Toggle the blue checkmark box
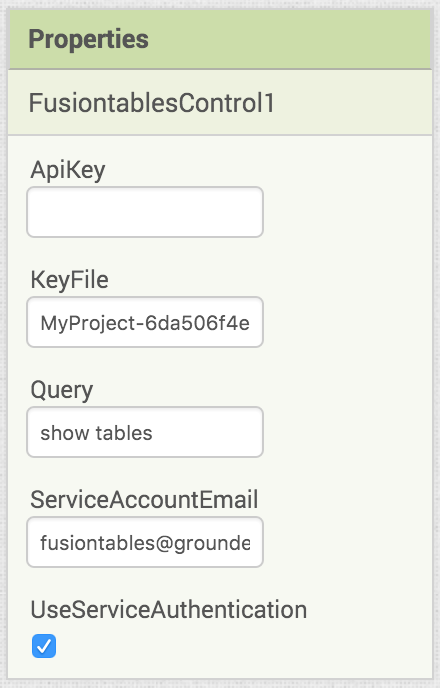Image resolution: width=440 pixels, height=688 pixels. click(44, 645)
